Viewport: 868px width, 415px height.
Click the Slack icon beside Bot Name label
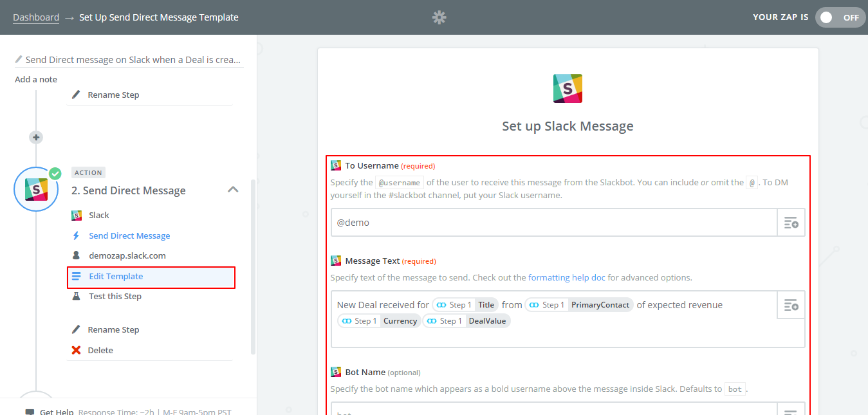pos(336,372)
